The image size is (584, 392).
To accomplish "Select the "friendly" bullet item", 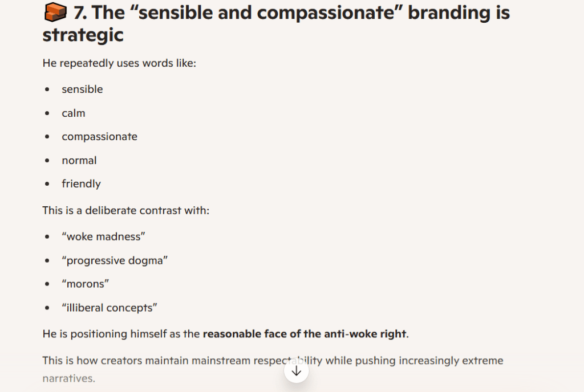I will click(81, 184).
